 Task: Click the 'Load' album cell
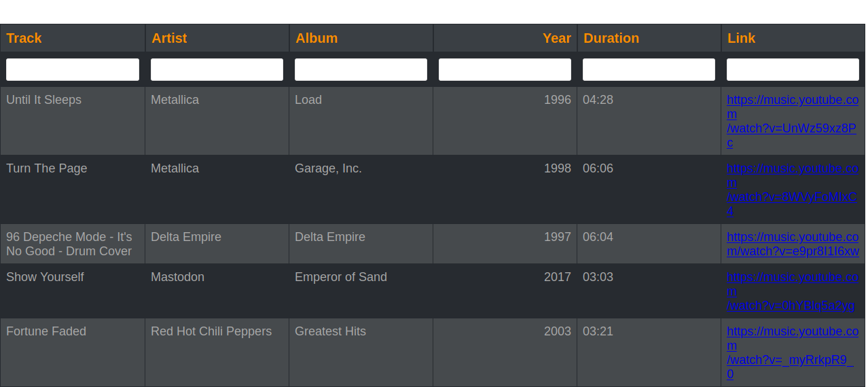(x=361, y=121)
